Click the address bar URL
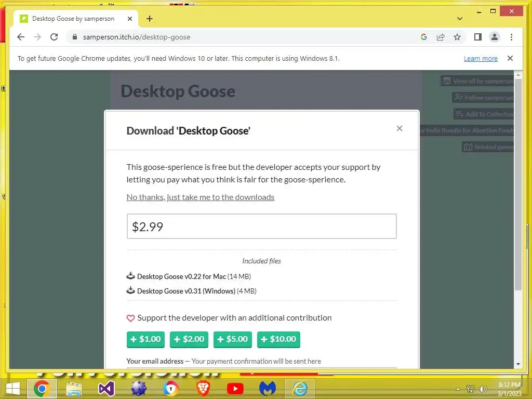532x399 pixels. 137,37
